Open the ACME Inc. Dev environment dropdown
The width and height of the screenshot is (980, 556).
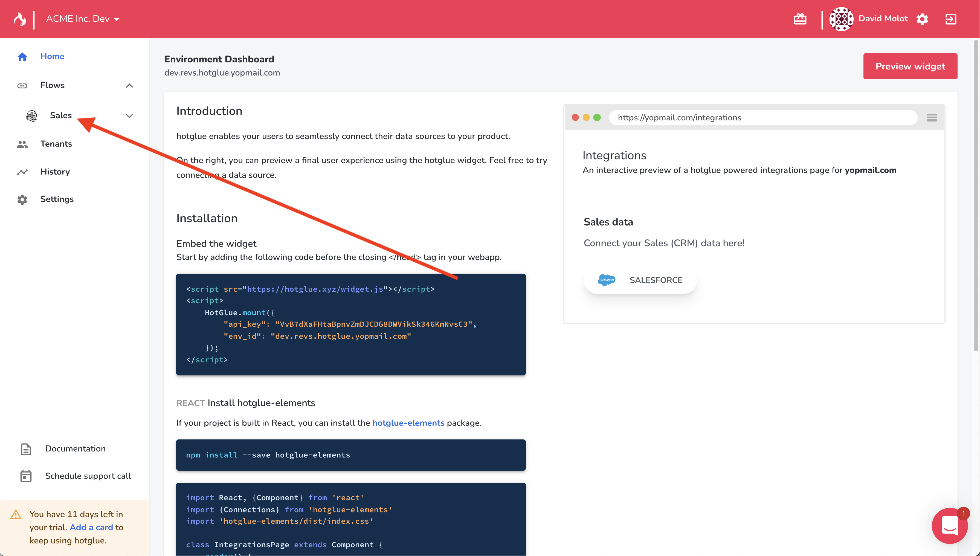(83, 19)
